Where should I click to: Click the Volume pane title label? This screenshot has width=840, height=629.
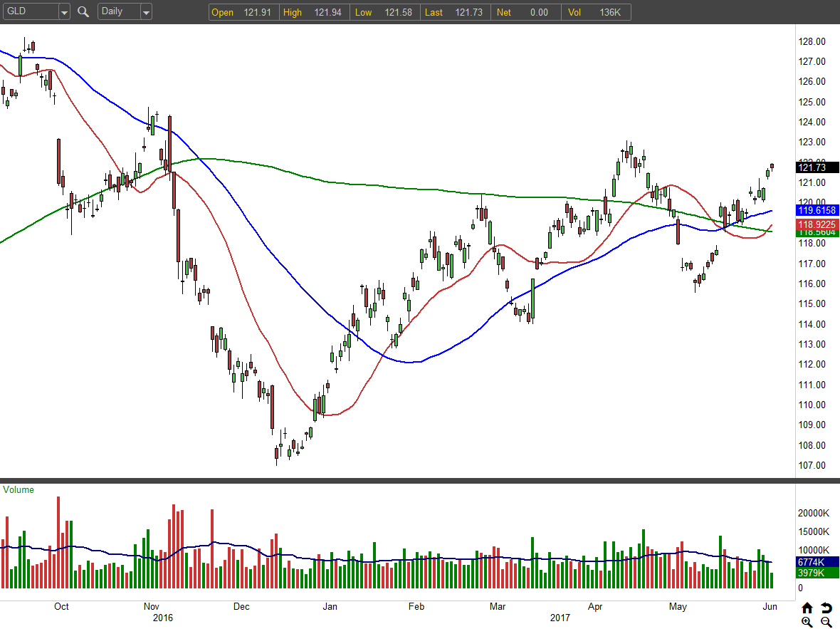18,489
